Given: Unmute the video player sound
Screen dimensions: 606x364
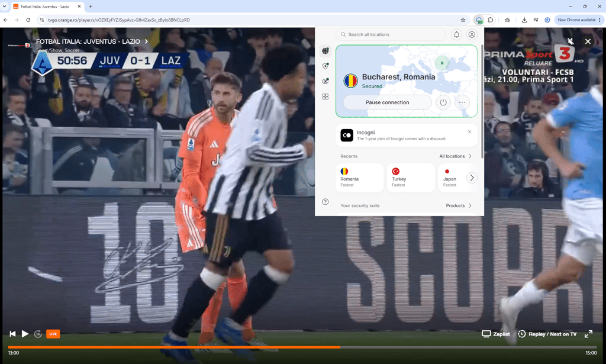Looking at the screenshot, I should pyautogui.click(x=570, y=41).
